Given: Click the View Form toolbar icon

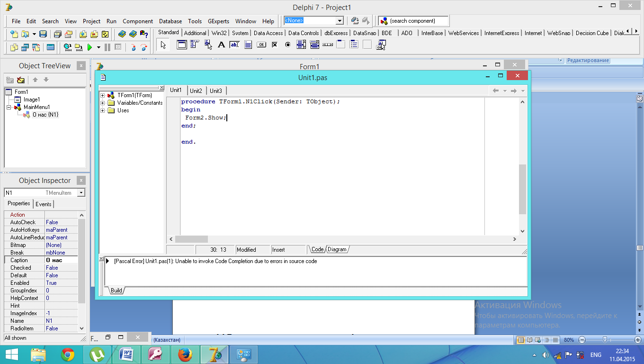Looking at the screenshot, I should [x=25, y=47].
